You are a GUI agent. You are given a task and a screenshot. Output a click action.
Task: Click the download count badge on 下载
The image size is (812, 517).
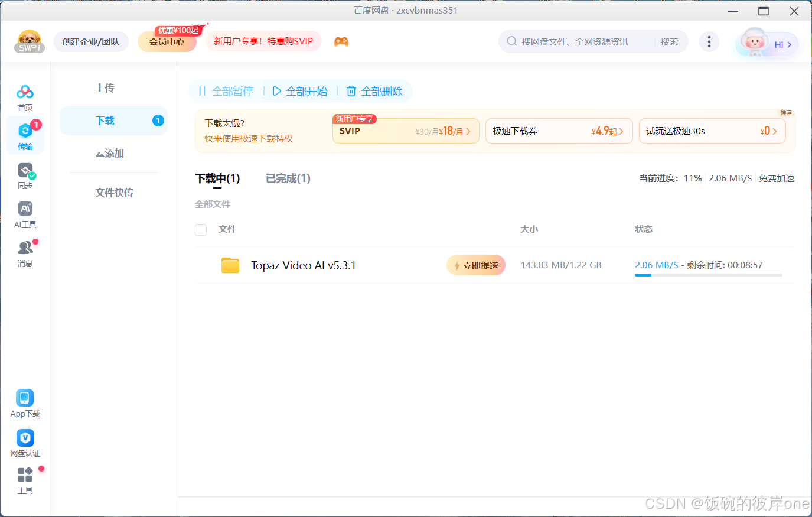tap(158, 121)
